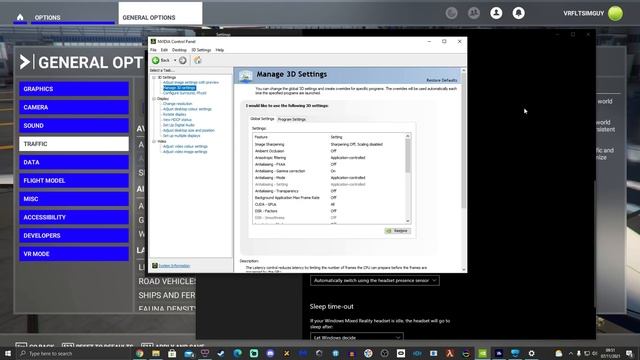Click the simulator Home icon

pyautogui.click(x=20, y=17)
